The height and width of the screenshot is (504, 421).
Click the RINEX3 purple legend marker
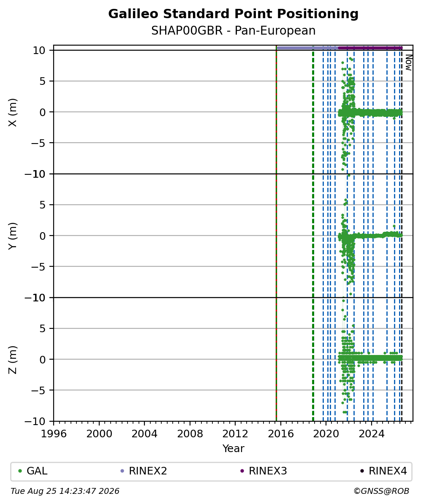click(x=242, y=471)
